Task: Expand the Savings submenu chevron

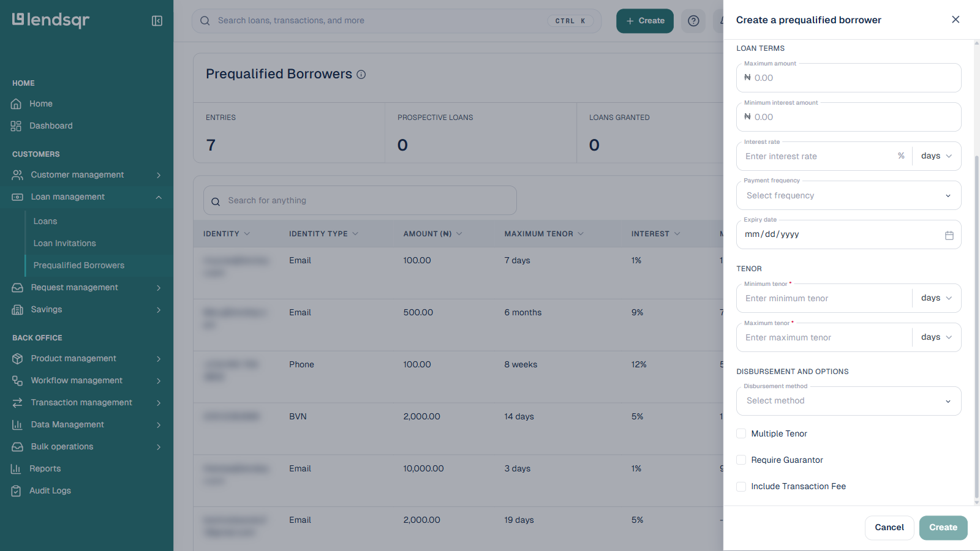Action: point(159,310)
